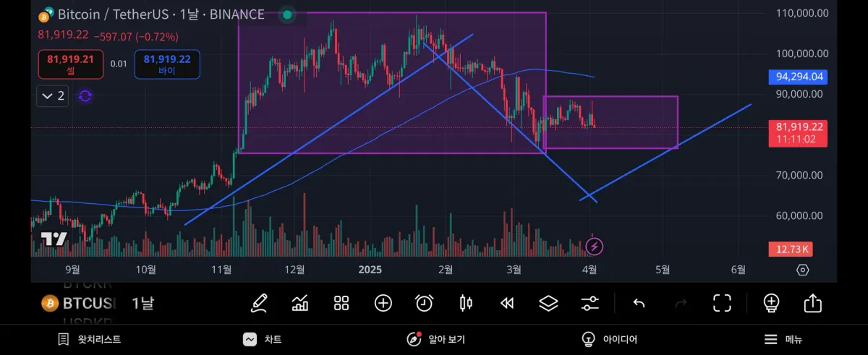
Task: Open the idea lightbulb plus icon
Action: coord(771,303)
